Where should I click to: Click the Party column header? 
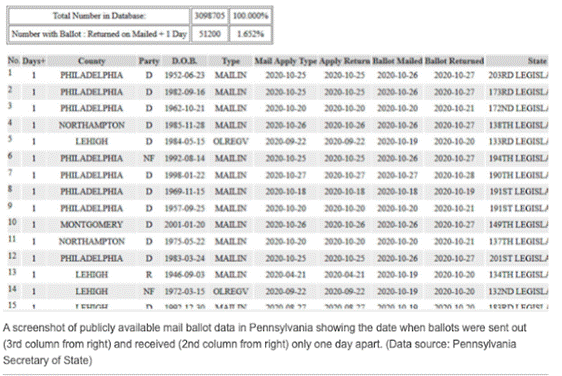[149, 61]
